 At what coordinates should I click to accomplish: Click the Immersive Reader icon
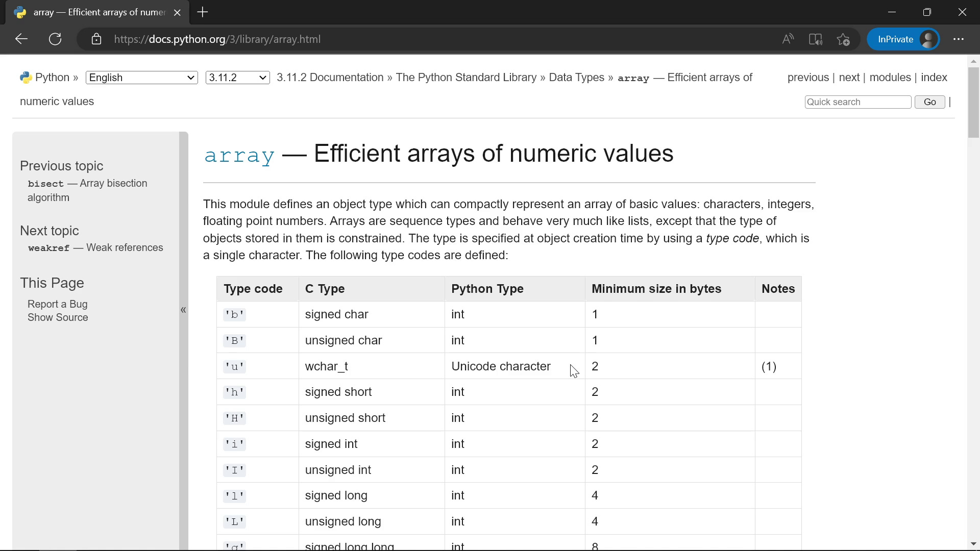click(x=815, y=39)
